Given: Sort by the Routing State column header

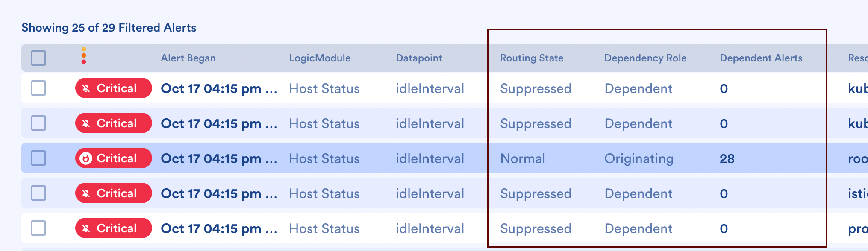Looking at the screenshot, I should click(x=532, y=58).
